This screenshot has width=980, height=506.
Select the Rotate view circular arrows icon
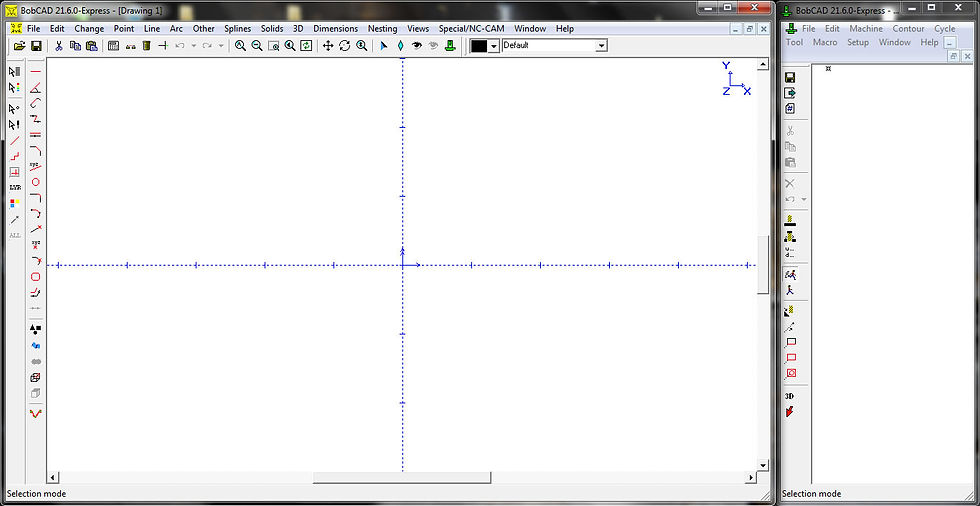(344, 46)
